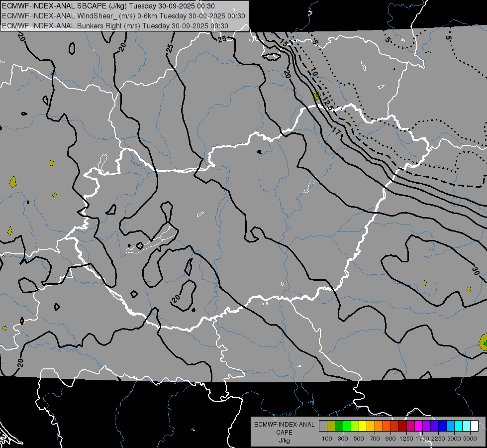
Task: Select the pure yellow legend swatch
Action: pyautogui.click(x=363, y=426)
